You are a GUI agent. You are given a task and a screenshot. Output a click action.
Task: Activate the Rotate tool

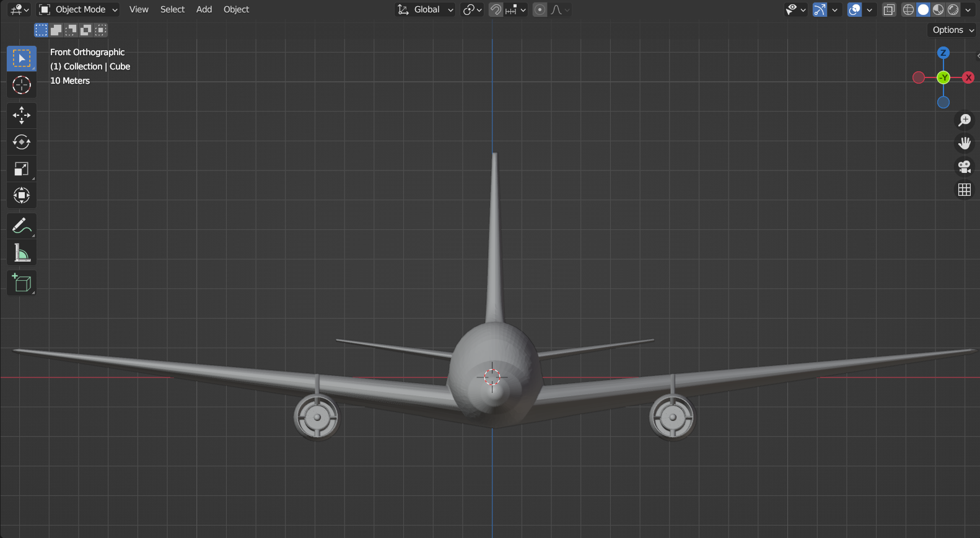[x=22, y=142]
